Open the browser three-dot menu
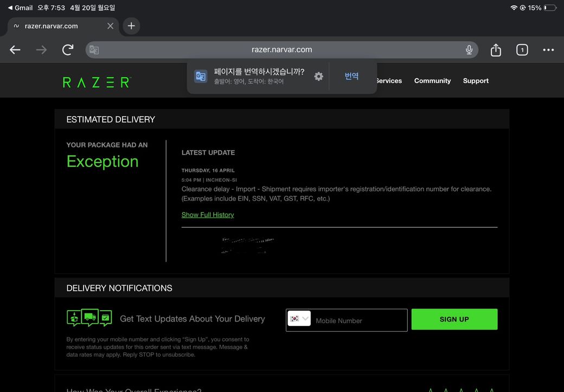 pos(548,50)
